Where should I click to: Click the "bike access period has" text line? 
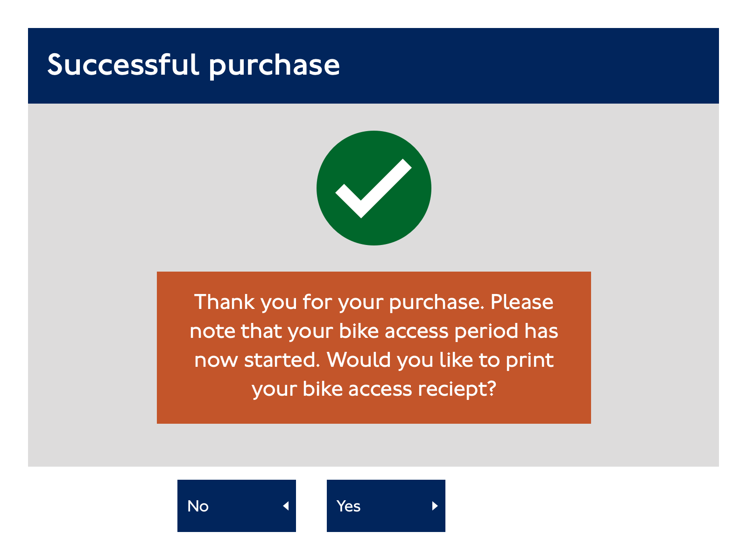pyautogui.click(x=449, y=331)
